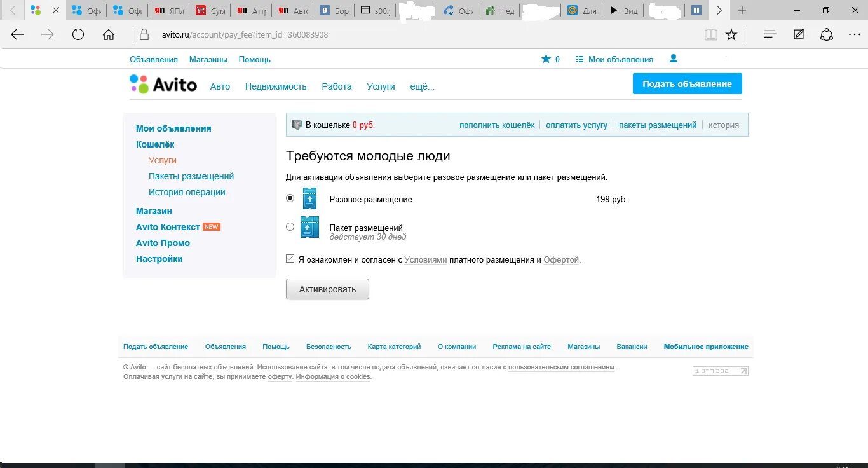Click the Avito logo

pos(163,84)
